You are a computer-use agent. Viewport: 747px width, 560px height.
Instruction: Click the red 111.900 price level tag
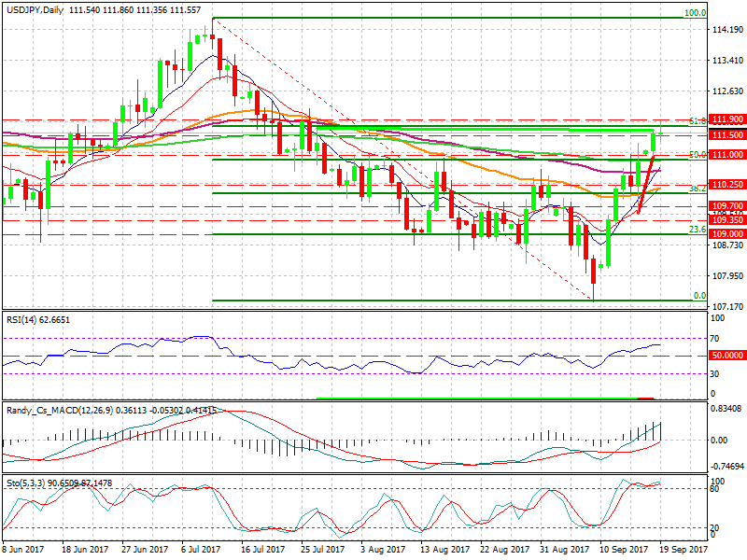tap(726, 120)
